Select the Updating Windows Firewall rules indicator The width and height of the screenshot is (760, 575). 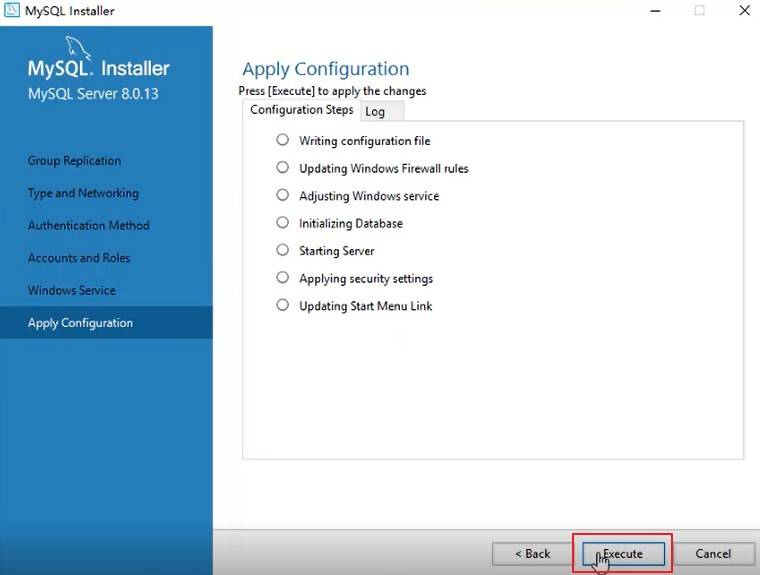click(283, 167)
